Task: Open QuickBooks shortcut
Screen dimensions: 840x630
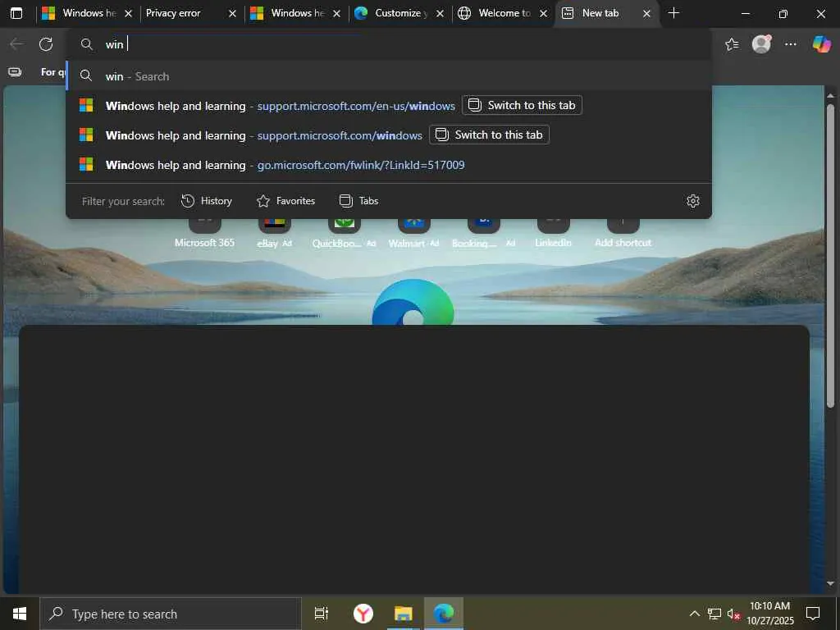Action: (344, 234)
